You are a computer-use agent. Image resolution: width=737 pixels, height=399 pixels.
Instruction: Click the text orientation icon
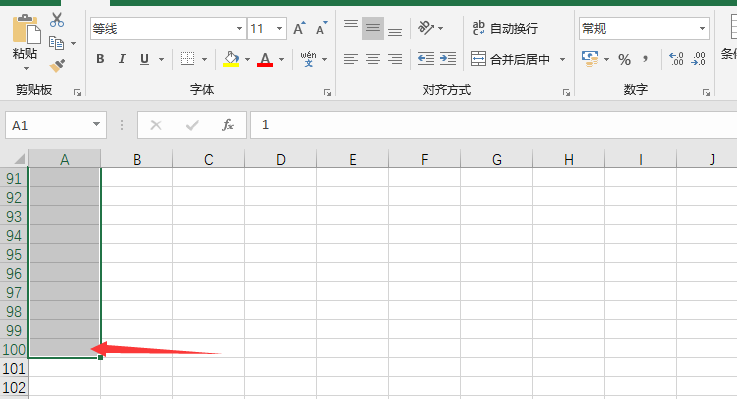426,28
